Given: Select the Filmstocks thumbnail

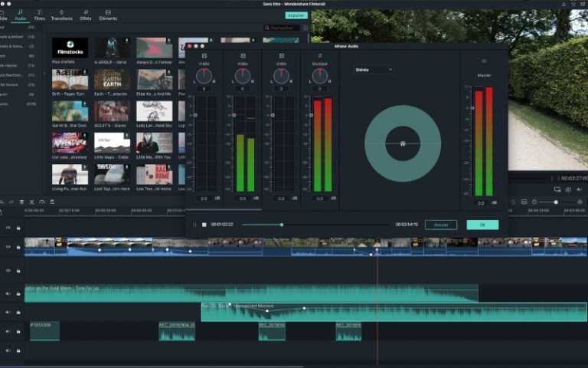Looking at the screenshot, I should point(70,48).
